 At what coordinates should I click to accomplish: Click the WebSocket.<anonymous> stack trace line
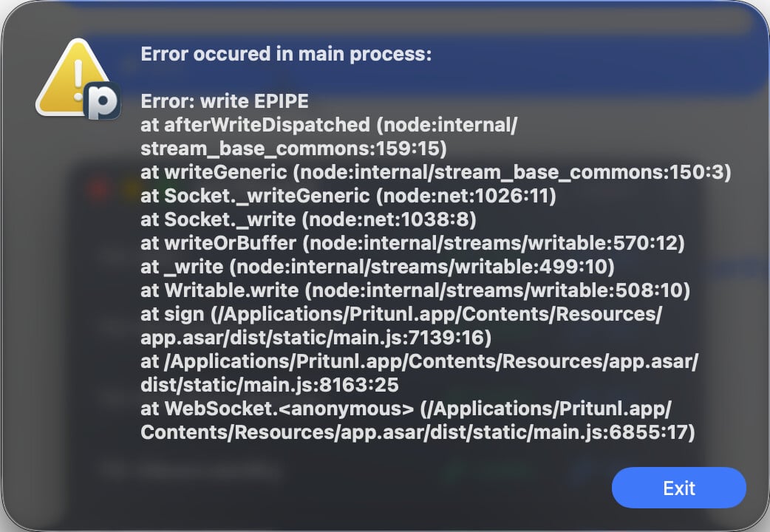coord(406,408)
